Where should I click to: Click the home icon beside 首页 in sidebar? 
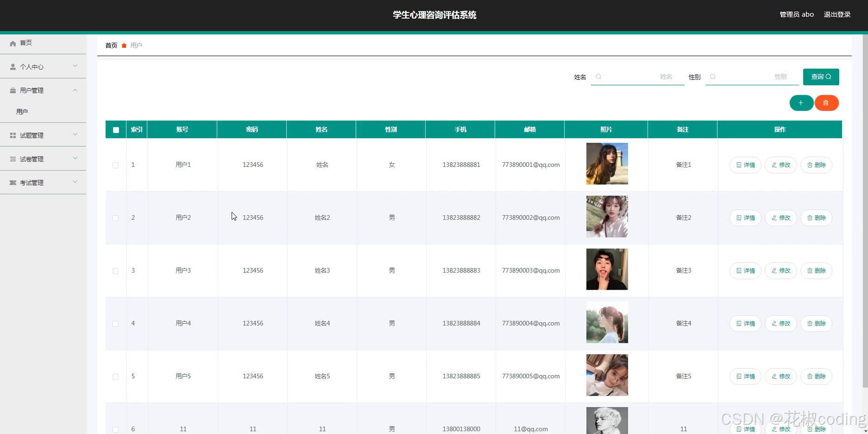tap(13, 43)
